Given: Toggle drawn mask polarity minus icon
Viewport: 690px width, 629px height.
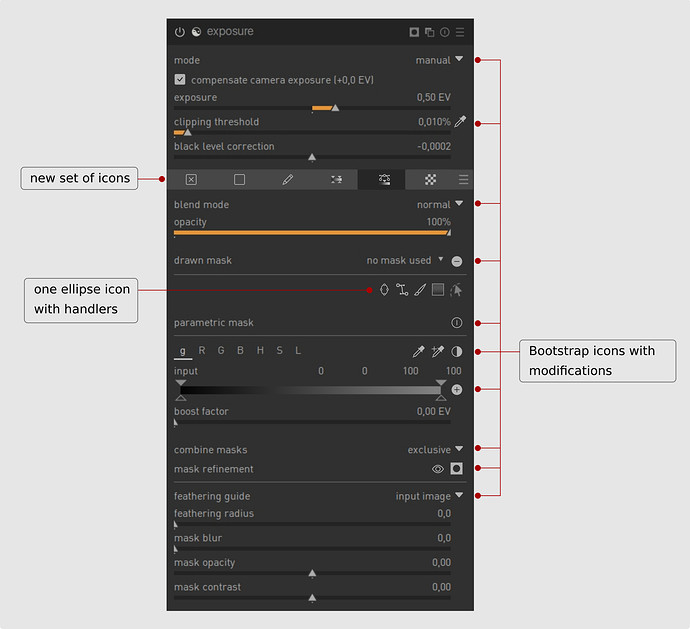Looking at the screenshot, I should (457, 261).
